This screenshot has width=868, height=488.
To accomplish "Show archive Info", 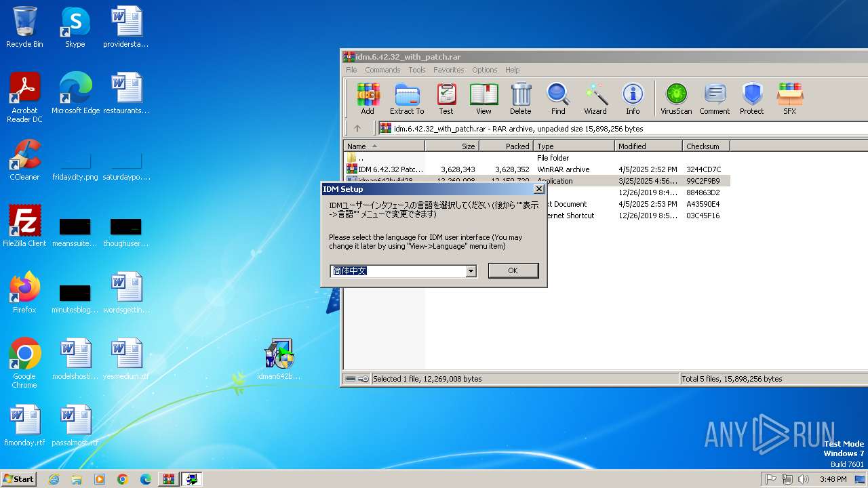I will pos(633,99).
